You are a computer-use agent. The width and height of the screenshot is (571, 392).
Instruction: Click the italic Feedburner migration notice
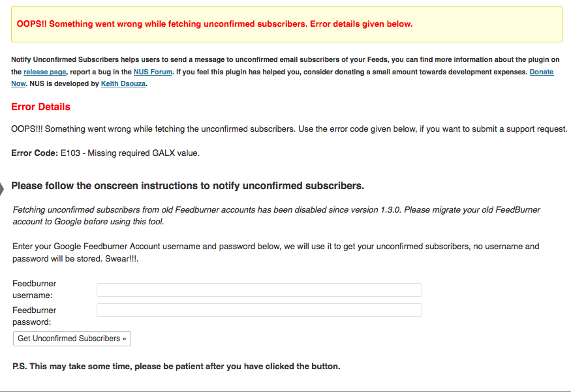point(277,215)
